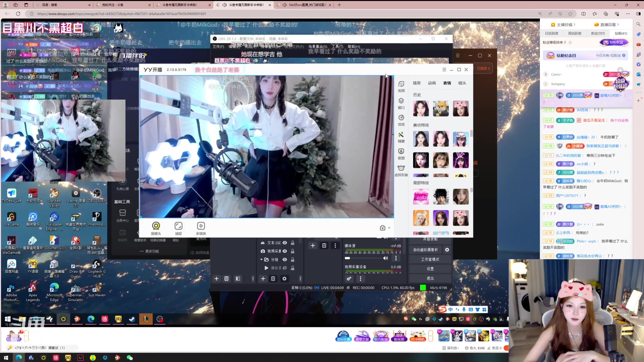
Task: Open OBS scene transitions three-dot menu
Action: (x=335, y=246)
